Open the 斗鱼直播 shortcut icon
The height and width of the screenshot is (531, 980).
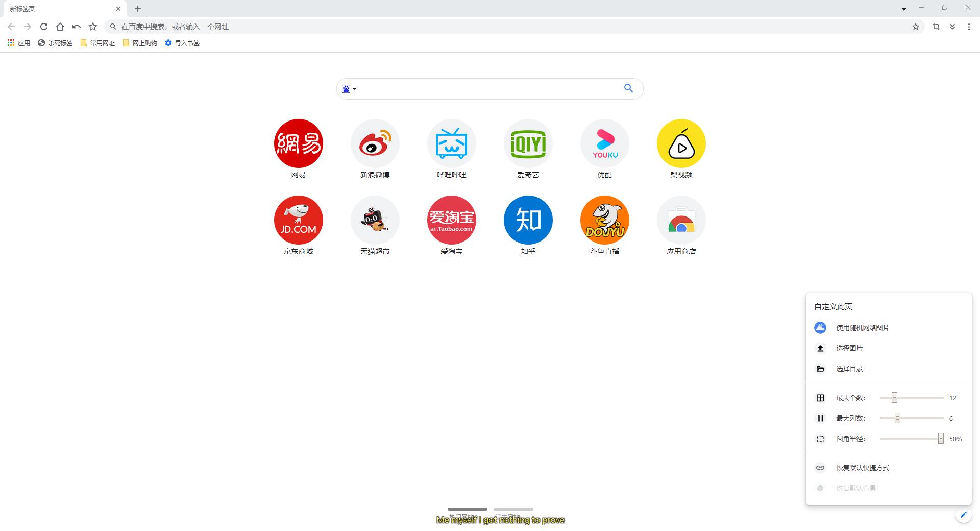[x=605, y=220]
